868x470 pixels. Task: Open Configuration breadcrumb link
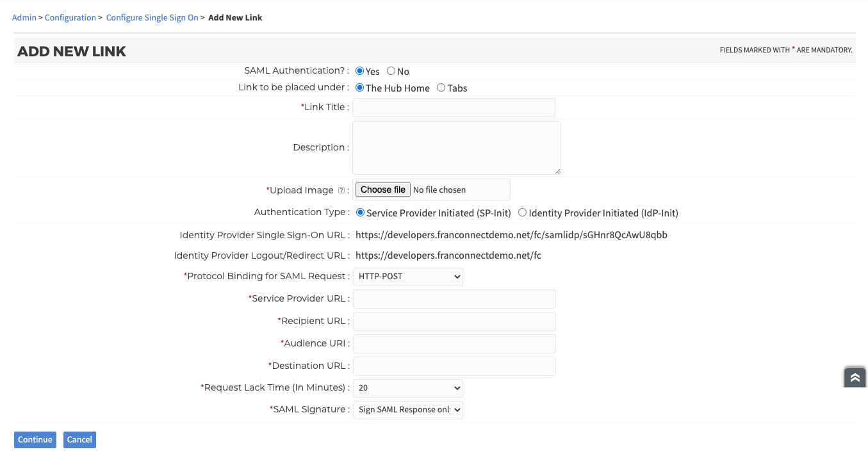[70, 17]
